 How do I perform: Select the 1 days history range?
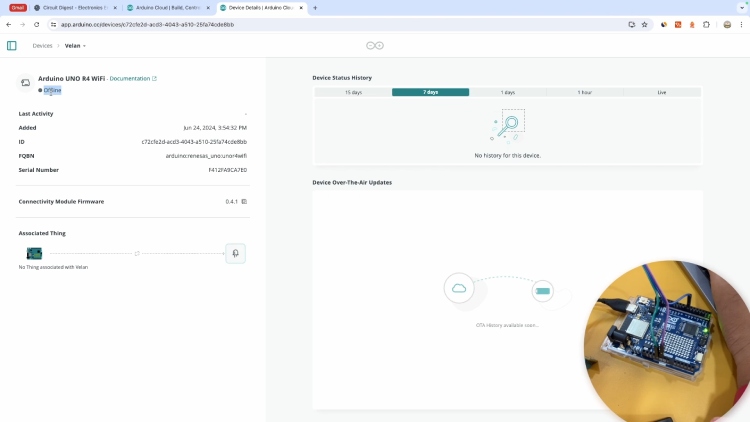[507, 92]
